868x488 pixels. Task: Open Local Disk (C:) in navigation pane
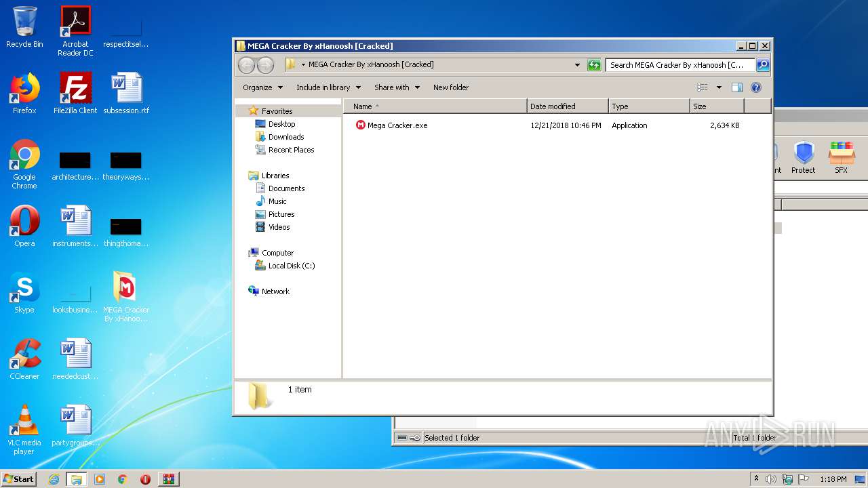[292, 266]
